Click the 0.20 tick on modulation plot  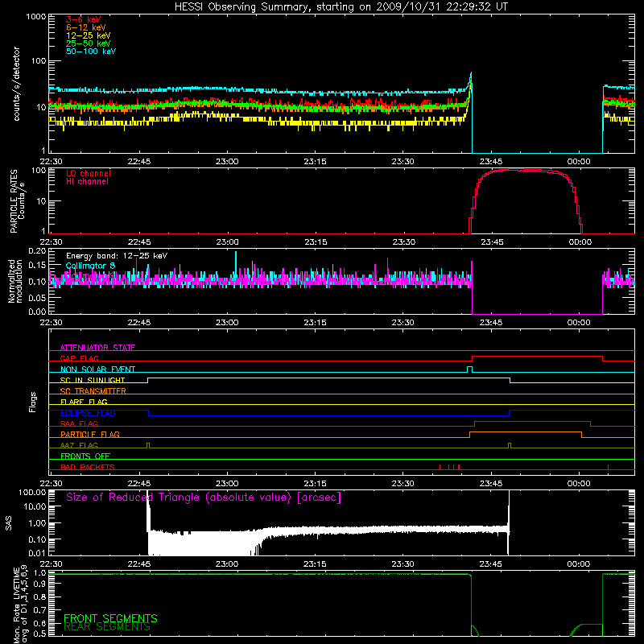pos(37,251)
